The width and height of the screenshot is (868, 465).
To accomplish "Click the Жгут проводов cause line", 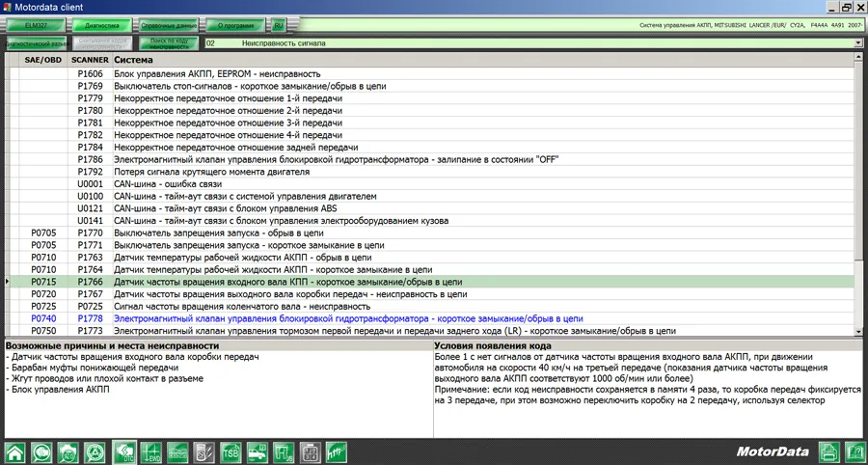I will point(104,378).
